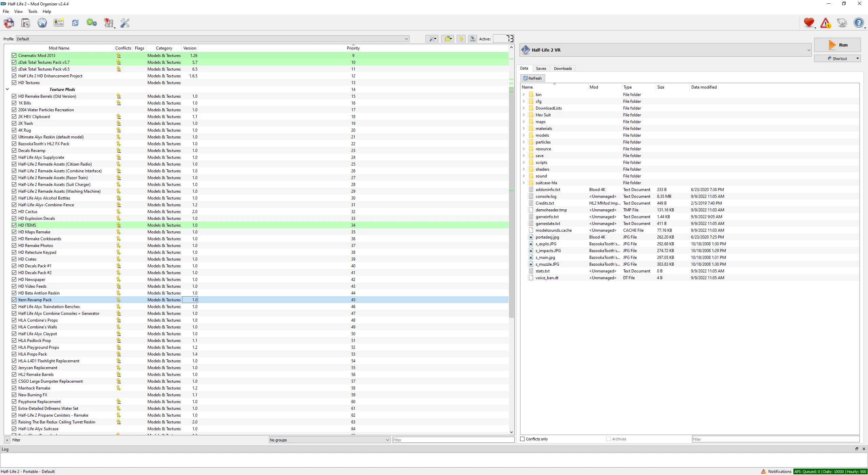The height and width of the screenshot is (475, 868).
Task: Disable zDak Total Textures Pack v6.5
Action: (14, 69)
